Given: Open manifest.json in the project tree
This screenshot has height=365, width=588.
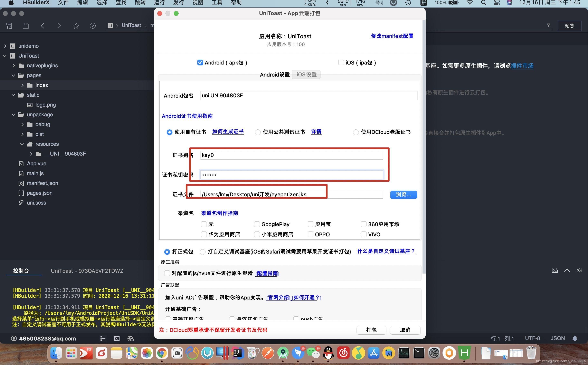Looking at the screenshot, I should coord(42,183).
